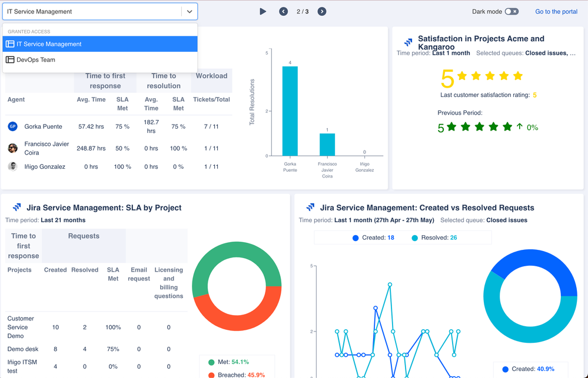This screenshot has width=588, height=378.
Task: Click the Jira Service Management: SLA by Project title
Action: tap(104, 208)
